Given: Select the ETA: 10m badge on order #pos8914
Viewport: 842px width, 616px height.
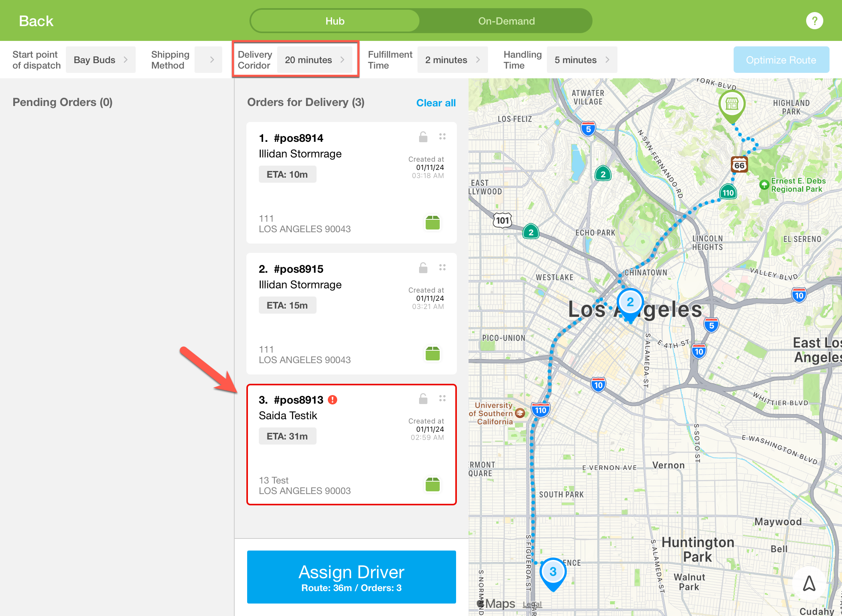Looking at the screenshot, I should (287, 174).
